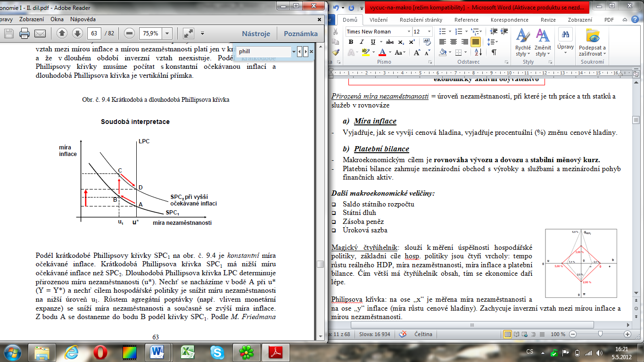The image size is (644, 362).
Task: Click the email envelope icon in Adobe Reader
Action: pos(40,33)
